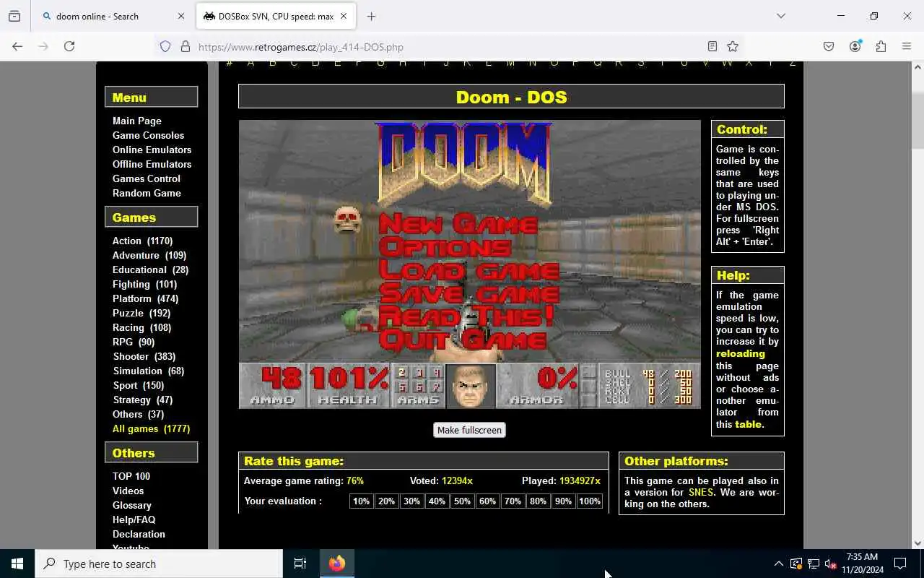
Task: Open a new tab with plus icon
Action: 371,16
